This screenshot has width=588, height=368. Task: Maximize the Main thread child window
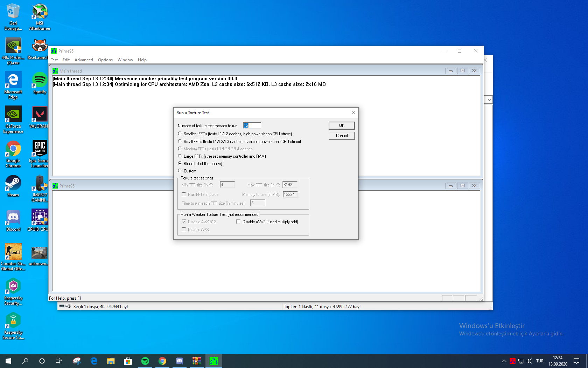pyautogui.click(x=462, y=71)
